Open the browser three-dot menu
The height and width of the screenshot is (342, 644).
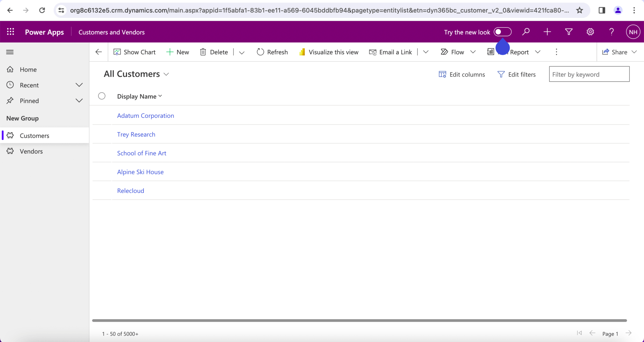pyautogui.click(x=634, y=10)
